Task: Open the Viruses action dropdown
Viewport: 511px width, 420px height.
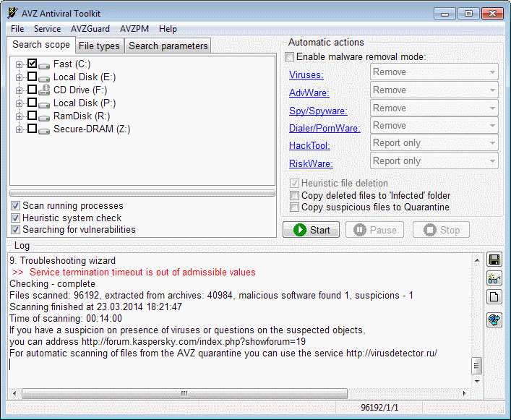Action: pyautogui.click(x=434, y=72)
